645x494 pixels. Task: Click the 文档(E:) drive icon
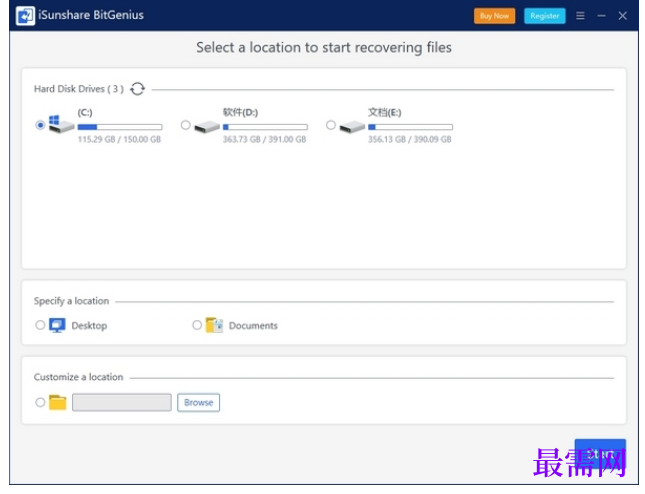coord(352,126)
